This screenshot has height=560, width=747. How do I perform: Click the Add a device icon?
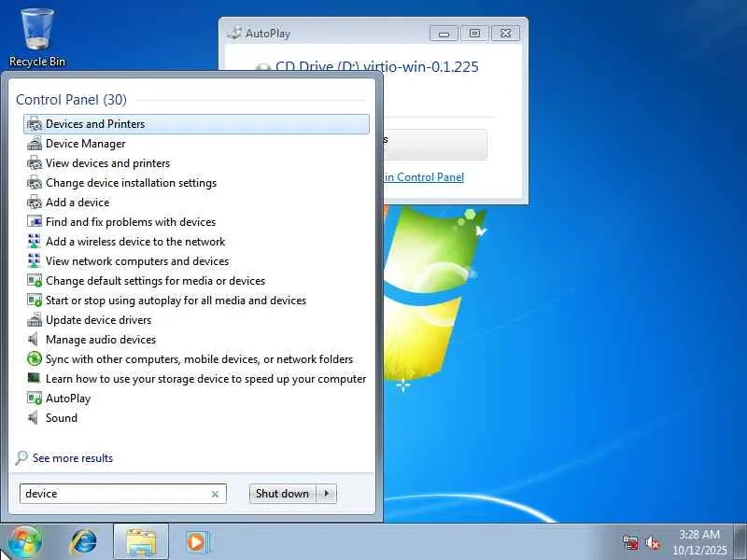coord(35,203)
